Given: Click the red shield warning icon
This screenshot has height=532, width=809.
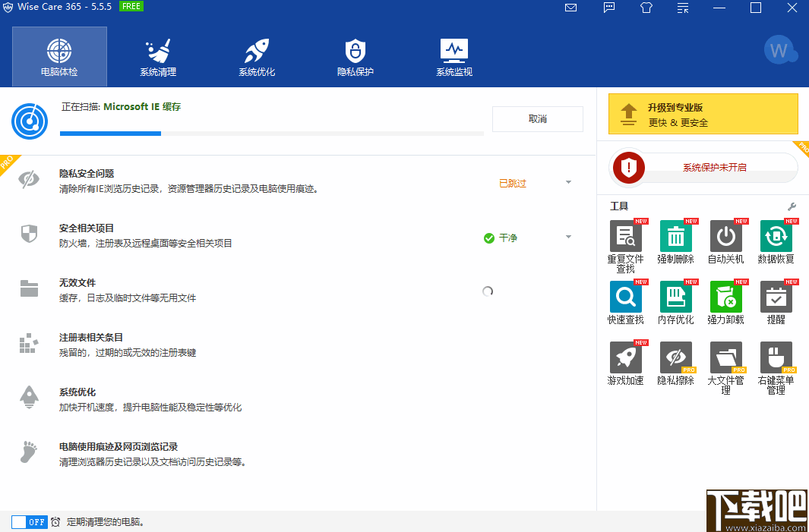Looking at the screenshot, I should [628, 168].
